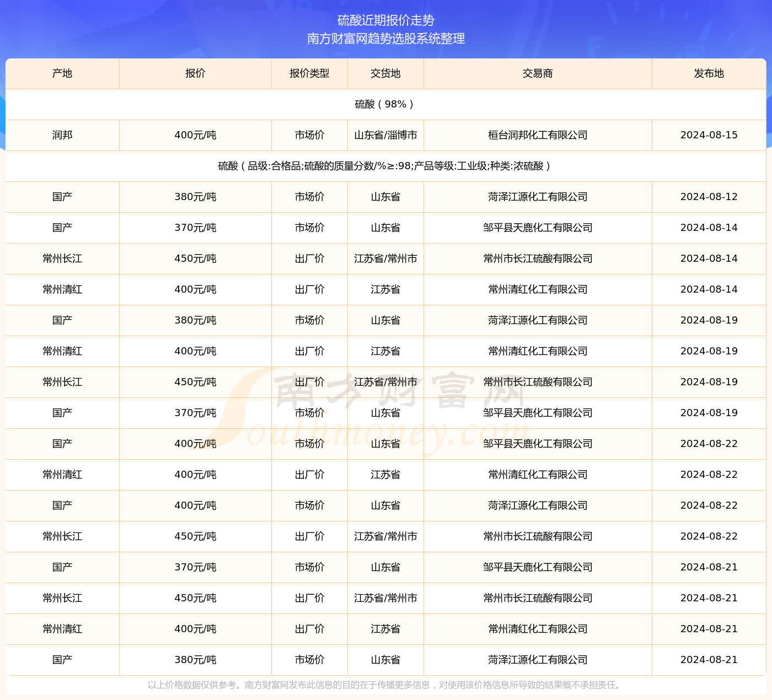The width and height of the screenshot is (772, 700).
Task: Click the 产地 column header
Action: coord(62,73)
